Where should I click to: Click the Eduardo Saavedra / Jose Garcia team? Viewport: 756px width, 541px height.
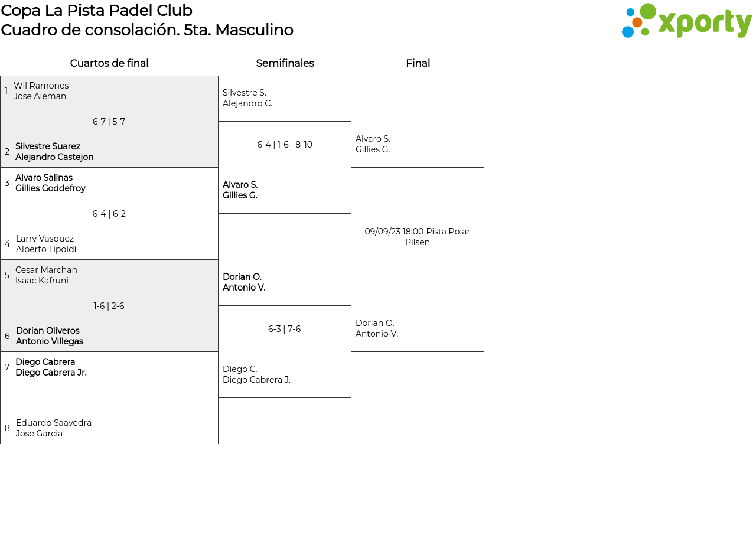54,428
